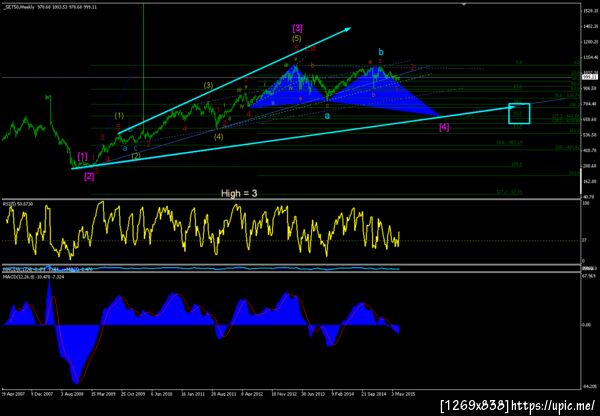Click the '3 May 2015' date label

tap(403, 393)
